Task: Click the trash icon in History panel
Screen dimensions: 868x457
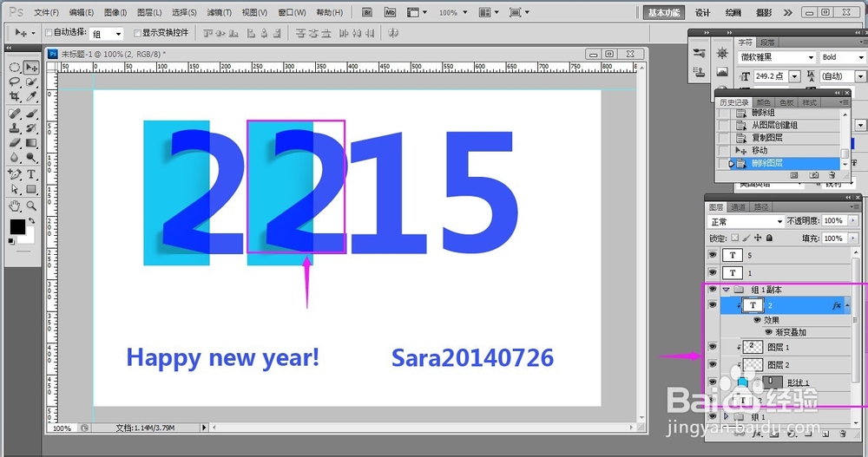Action: coord(832,175)
